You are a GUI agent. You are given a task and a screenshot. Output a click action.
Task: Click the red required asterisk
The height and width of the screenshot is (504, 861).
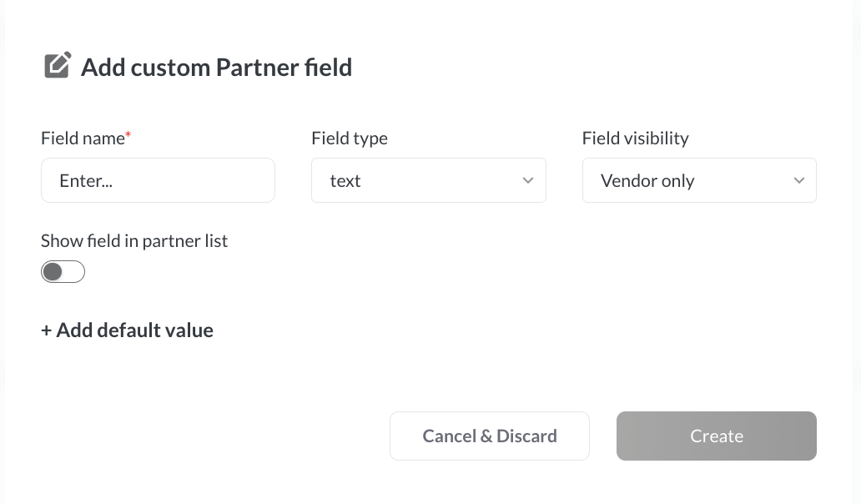tap(128, 136)
